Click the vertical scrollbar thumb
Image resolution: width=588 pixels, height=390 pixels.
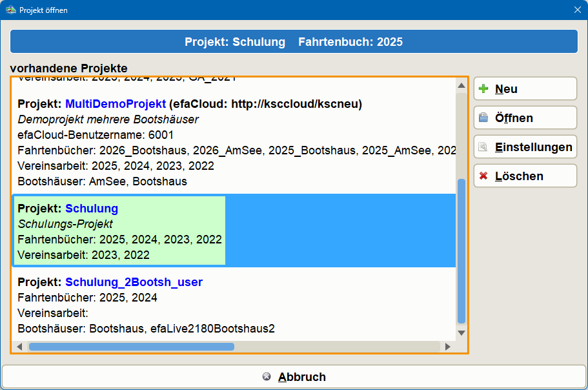point(461,252)
